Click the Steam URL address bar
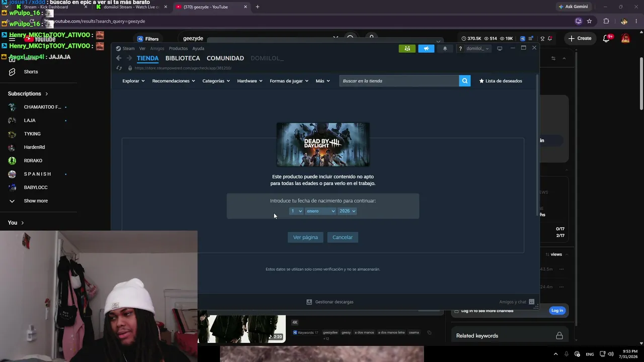 (x=183, y=68)
